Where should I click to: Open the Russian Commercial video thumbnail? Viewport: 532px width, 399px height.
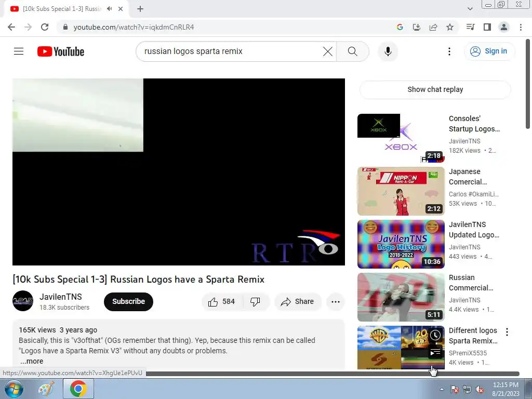401,297
